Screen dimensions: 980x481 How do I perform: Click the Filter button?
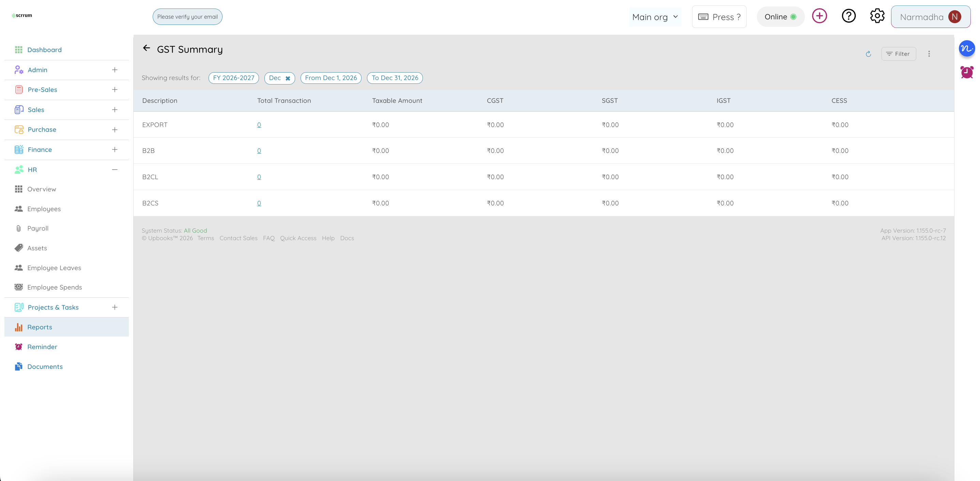(898, 54)
